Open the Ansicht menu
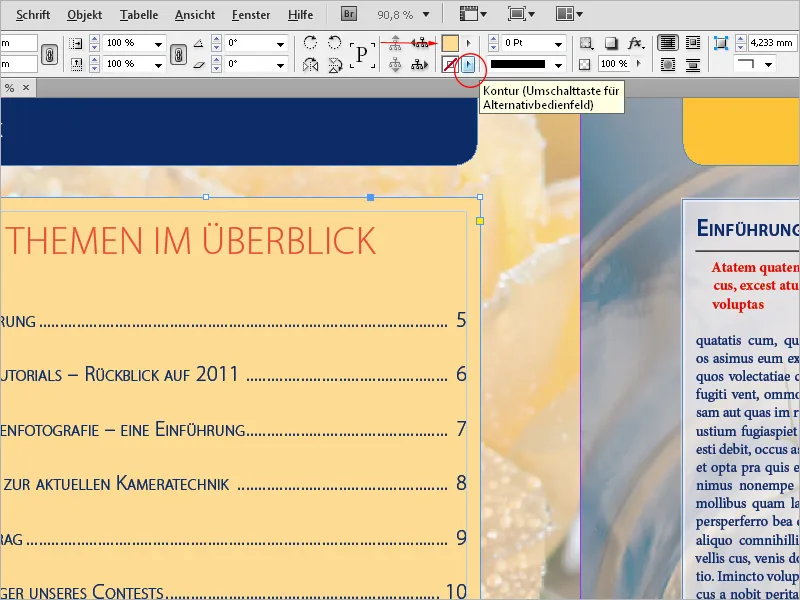The image size is (800, 600). pyautogui.click(x=194, y=15)
